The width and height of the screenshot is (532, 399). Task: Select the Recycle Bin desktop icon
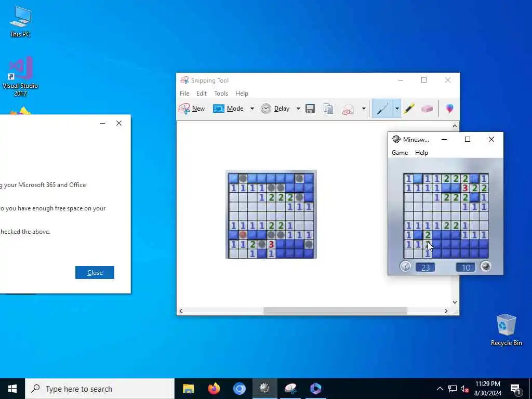coord(506,330)
